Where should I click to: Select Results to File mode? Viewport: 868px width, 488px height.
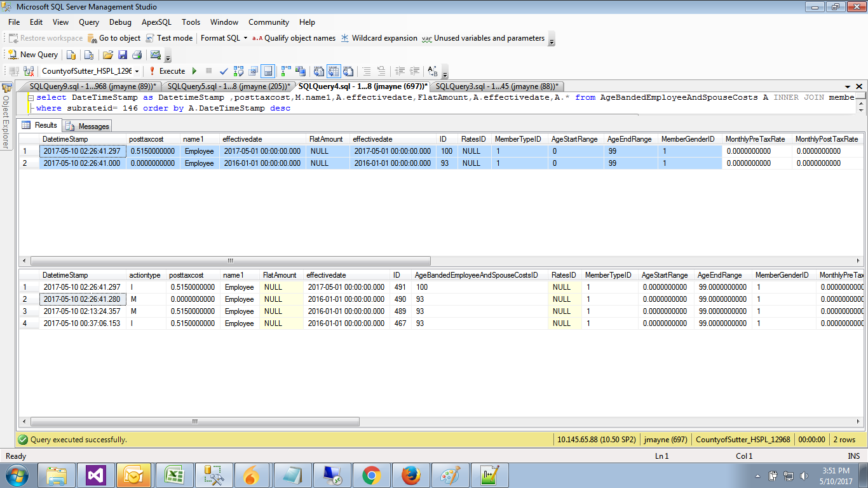click(x=348, y=71)
